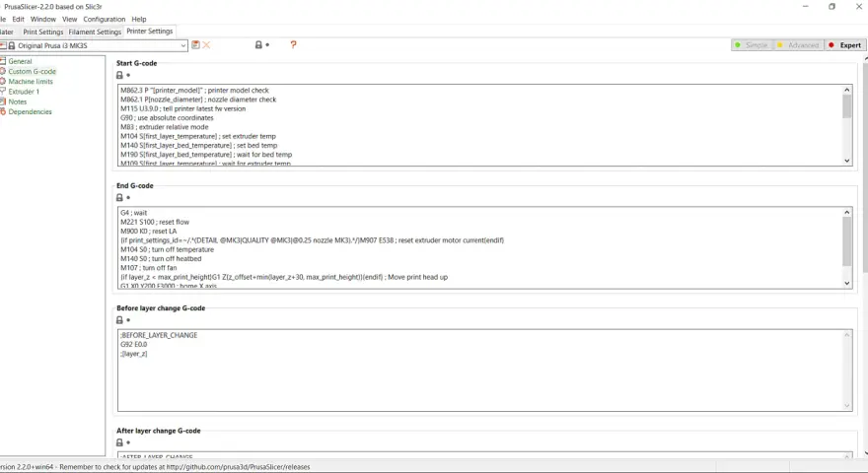This screenshot has height=473, width=868.
Task: Open the Window menu
Action: point(43,19)
